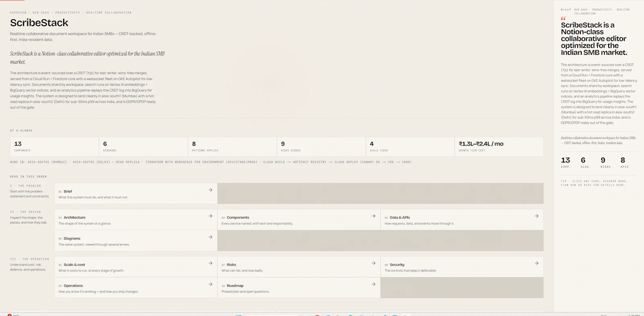Viewport: 644px width, 316px height.
Task: Open the 09 Operations section
Action: pos(136,288)
